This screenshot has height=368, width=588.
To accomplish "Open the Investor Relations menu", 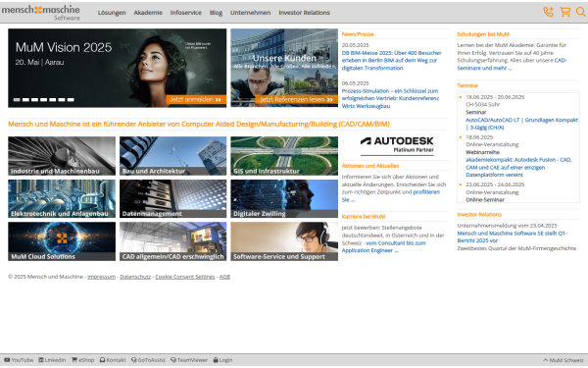I will coord(304,13).
